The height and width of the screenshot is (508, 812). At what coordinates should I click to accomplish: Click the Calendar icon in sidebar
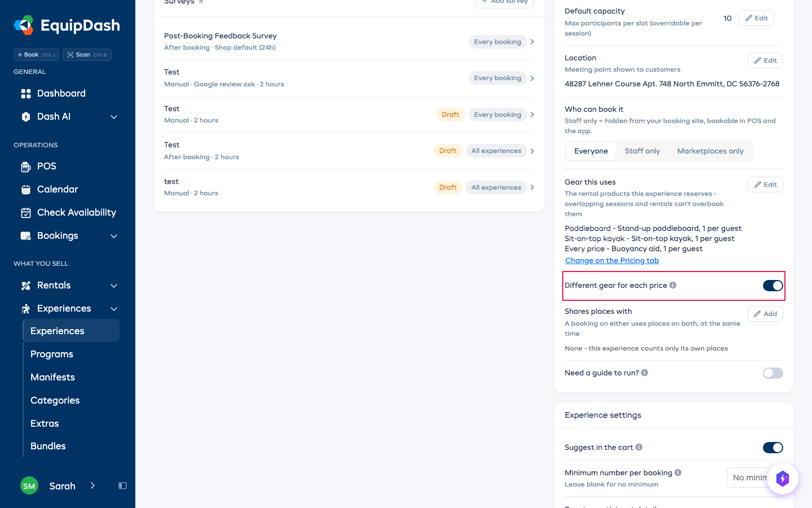point(26,190)
